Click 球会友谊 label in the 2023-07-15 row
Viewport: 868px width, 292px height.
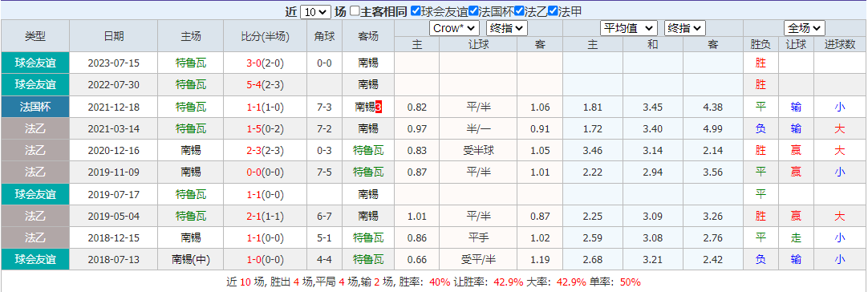click(x=35, y=63)
